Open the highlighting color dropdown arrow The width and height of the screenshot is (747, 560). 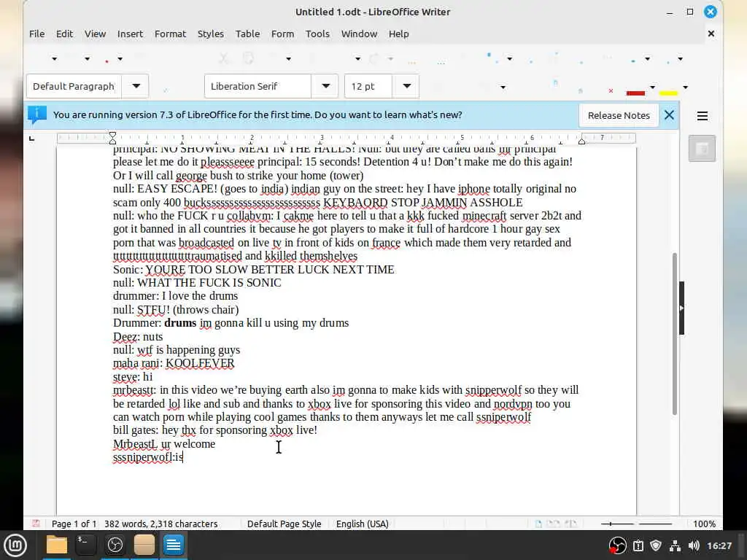pos(685,87)
